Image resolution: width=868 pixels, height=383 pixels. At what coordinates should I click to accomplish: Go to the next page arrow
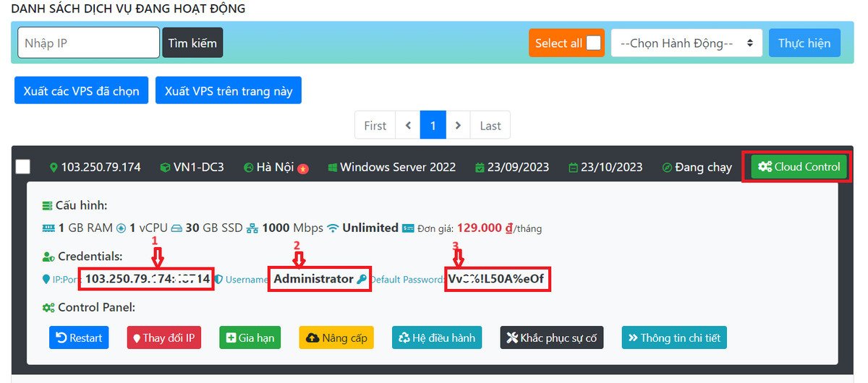[458, 125]
